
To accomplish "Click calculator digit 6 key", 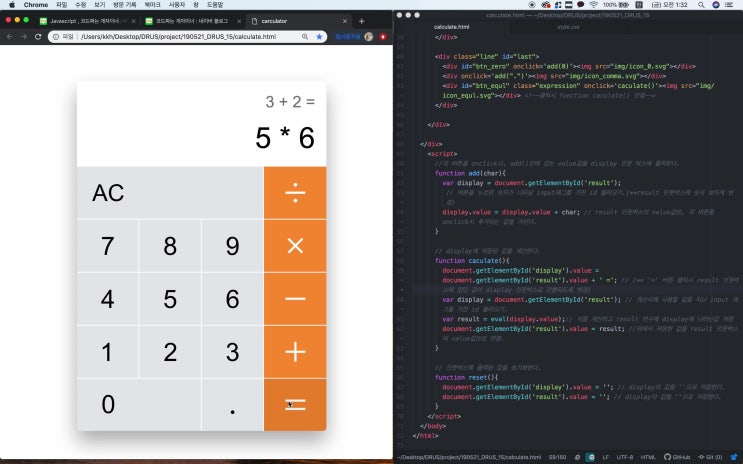I will coord(232,299).
